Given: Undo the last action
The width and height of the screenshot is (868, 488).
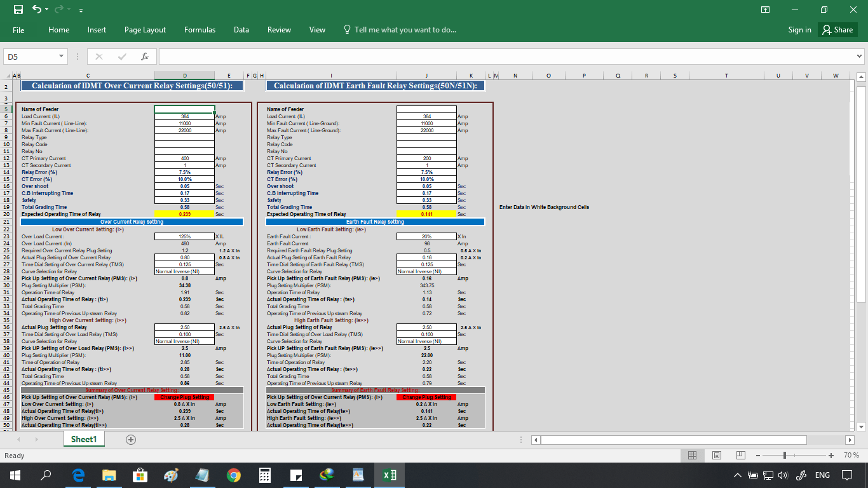Looking at the screenshot, I should [x=37, y=10].
